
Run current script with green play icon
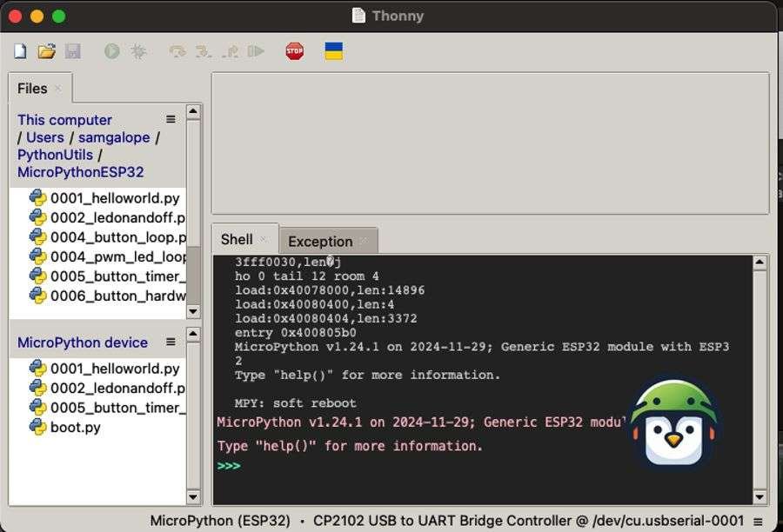point(112,51)
